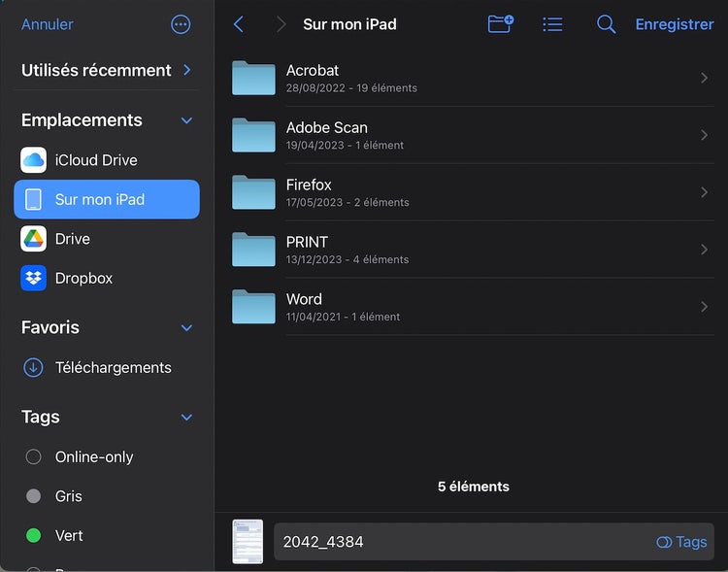This screenshot has height=572, width=728.
Task: Click the Favoris heading
Action: [x=50, y=327]
